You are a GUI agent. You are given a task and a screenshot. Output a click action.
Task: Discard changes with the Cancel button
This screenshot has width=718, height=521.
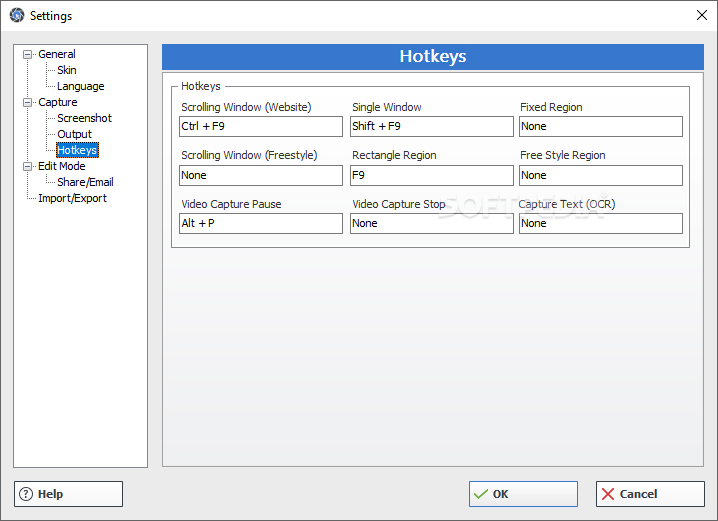click(650, 494)
